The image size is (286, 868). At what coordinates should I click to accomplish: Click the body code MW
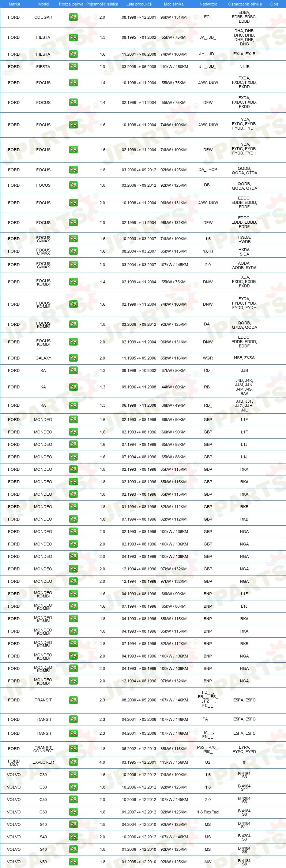pos(208,862)
